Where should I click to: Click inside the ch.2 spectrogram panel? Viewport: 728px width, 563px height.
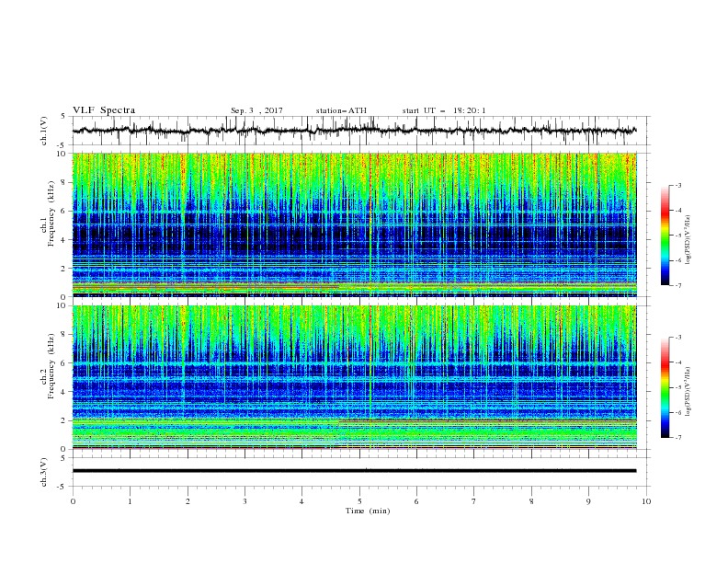click(x=354, y=377)
